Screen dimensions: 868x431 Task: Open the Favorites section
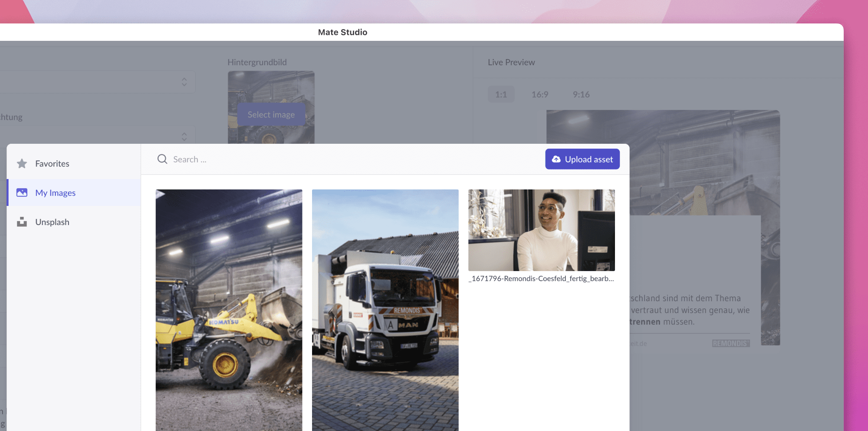(x=74, y=164)
